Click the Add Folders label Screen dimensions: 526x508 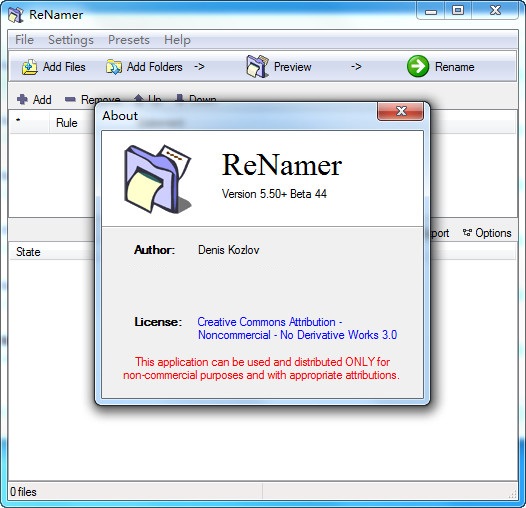coord(155,67)
